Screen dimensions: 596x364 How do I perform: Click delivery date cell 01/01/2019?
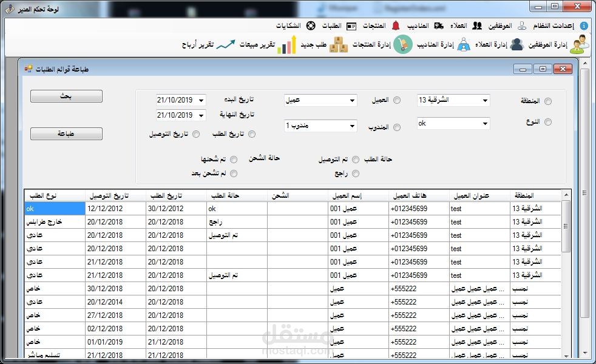pos(115,342)
